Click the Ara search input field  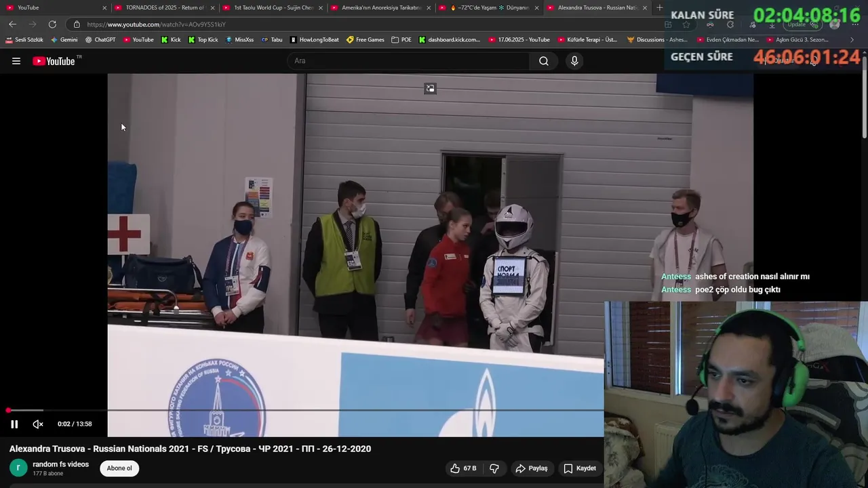coord(408,61)
